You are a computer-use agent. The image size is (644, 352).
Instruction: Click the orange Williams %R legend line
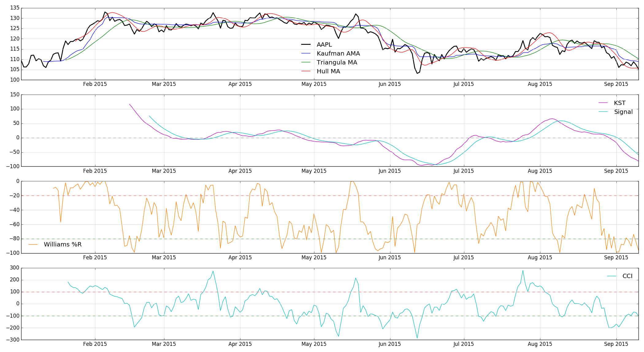point(33,245)
